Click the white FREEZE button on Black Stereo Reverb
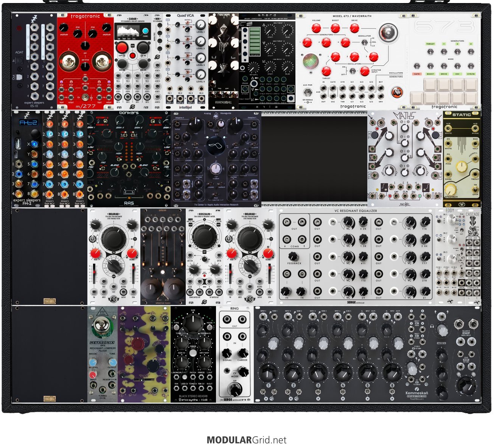This screenshot has width=494, height=448. (x=193, y=353)
